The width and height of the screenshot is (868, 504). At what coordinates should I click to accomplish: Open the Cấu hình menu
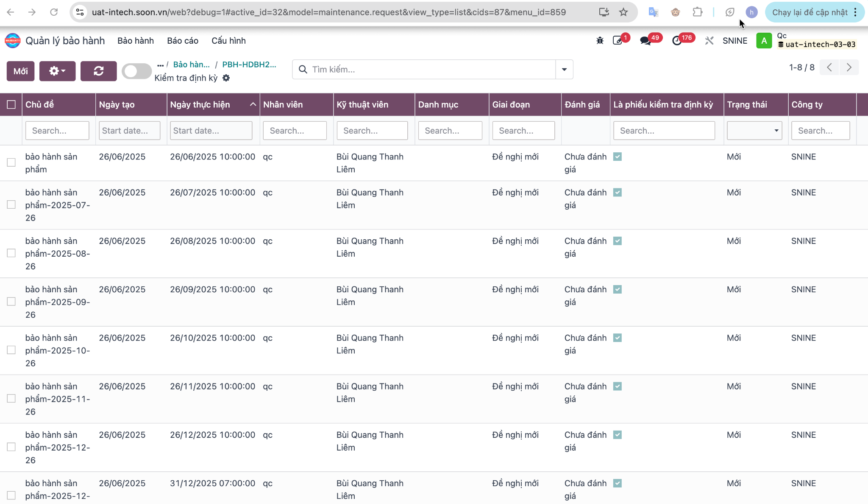point(228,41)
